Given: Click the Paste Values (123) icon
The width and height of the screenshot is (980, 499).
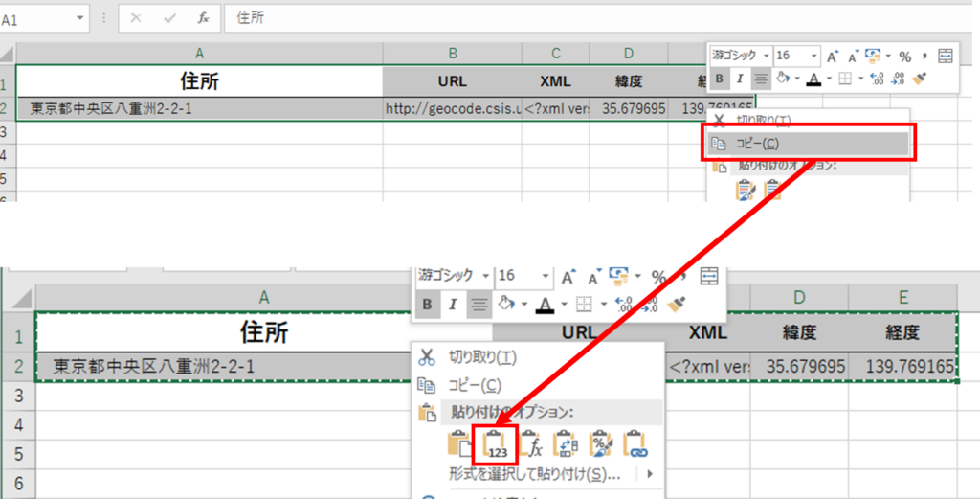Looking at the screenshot, I should click(495, 443).
